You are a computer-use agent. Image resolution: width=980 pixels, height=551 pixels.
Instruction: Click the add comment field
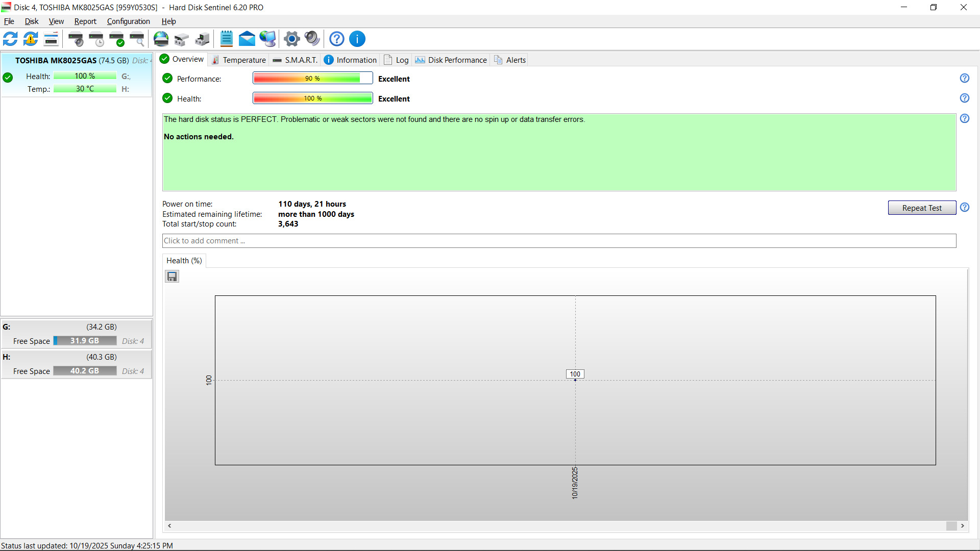coord(559,241)
